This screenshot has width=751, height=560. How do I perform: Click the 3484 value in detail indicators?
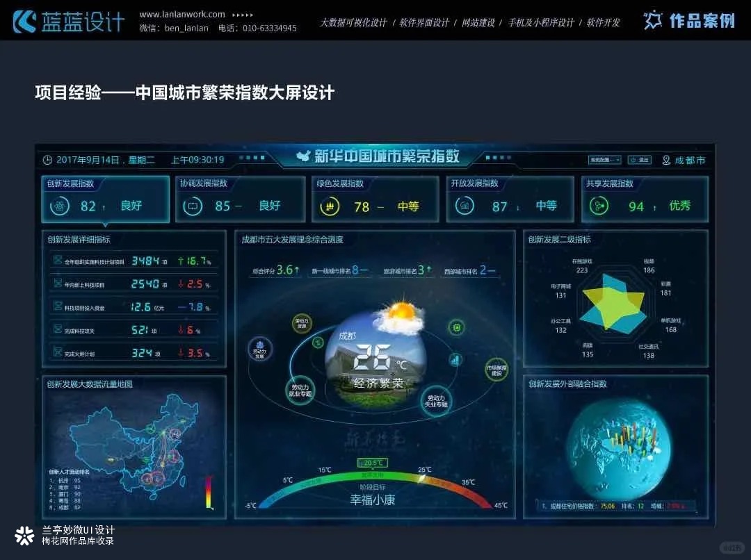145,261
